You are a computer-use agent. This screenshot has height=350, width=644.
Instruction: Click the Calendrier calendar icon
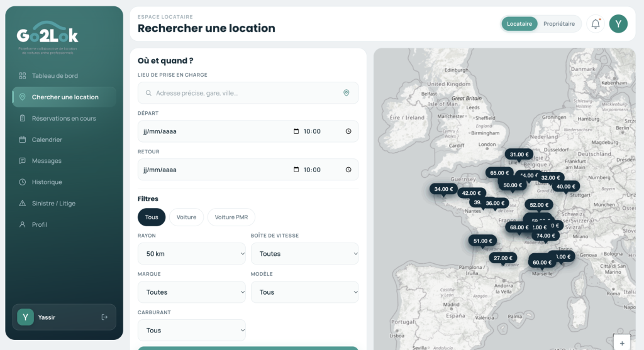[23, 139]
